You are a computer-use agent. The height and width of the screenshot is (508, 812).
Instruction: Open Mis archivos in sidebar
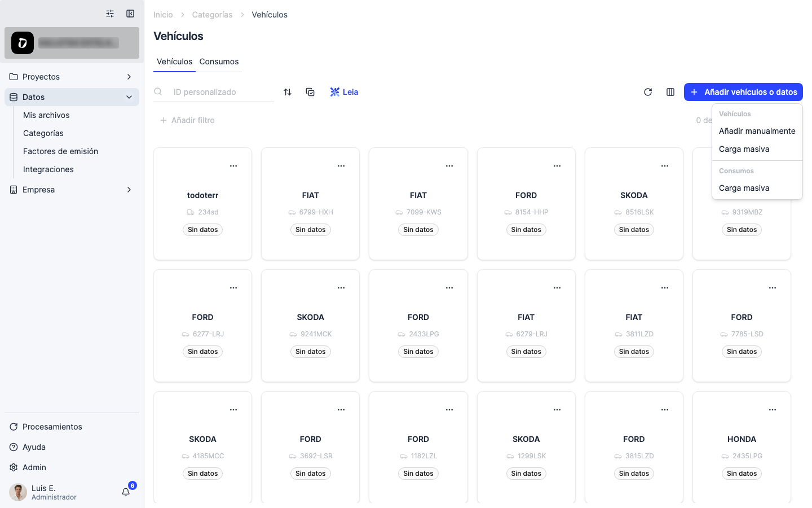click(x=46, y=115)
